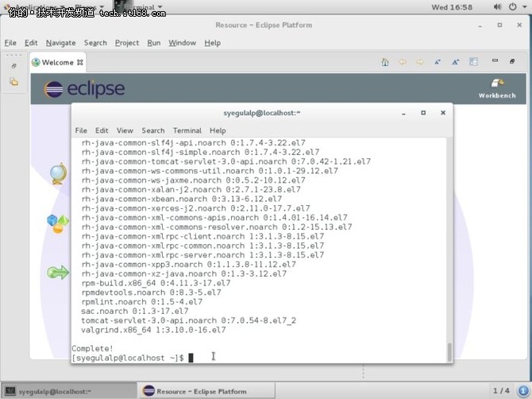532x399 pixels.
Task: Click the Welcome Home icon
Action: pos(385,62)
